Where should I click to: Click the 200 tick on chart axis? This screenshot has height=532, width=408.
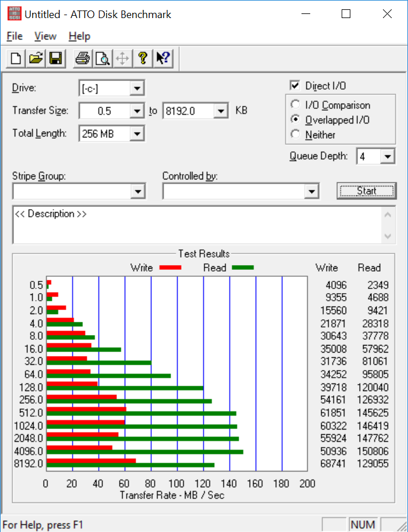(x=307, y=484)
